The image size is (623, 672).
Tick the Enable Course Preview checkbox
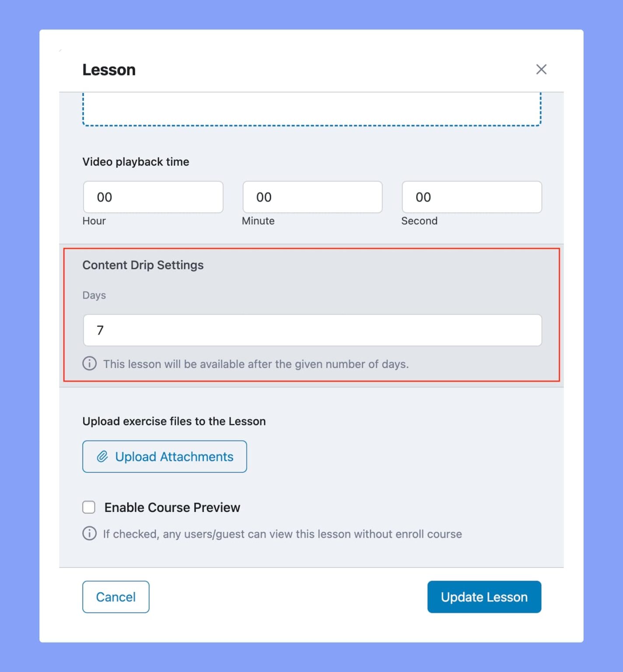89,507
